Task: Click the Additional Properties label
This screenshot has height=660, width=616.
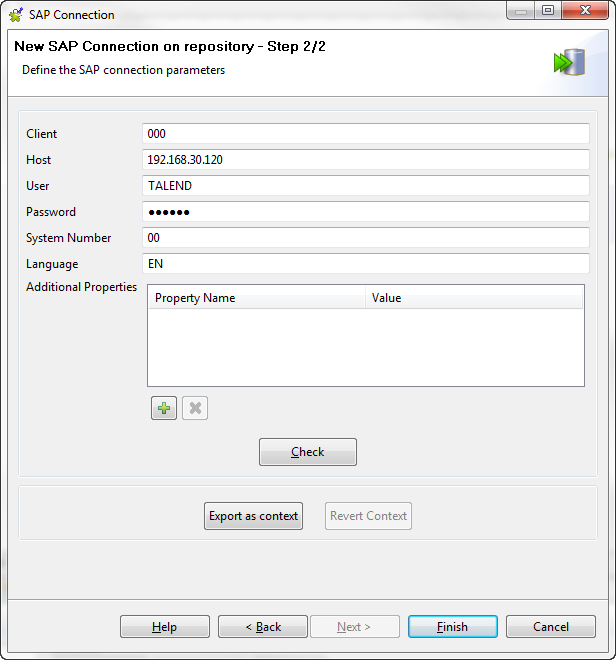Action: point(82,287)
